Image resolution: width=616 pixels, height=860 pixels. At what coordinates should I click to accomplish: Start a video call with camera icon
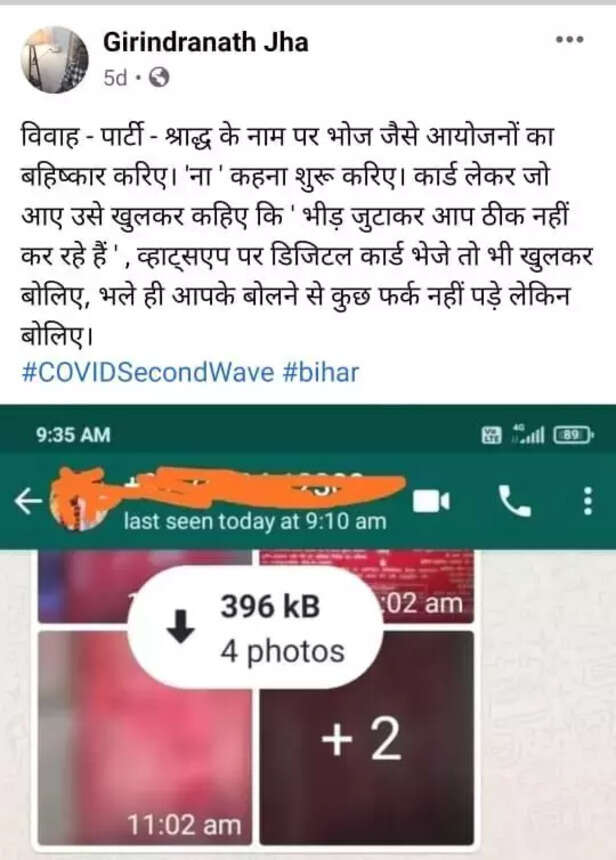431,501
